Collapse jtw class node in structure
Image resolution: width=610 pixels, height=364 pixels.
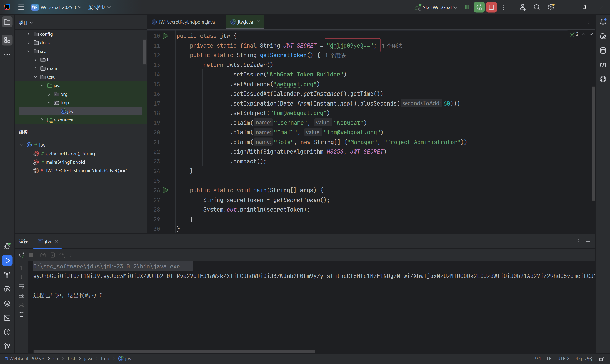point(22,145)
